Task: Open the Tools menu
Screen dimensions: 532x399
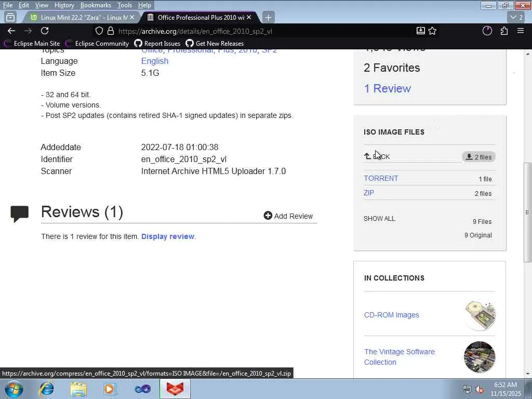Action: (x=125, y=5)
